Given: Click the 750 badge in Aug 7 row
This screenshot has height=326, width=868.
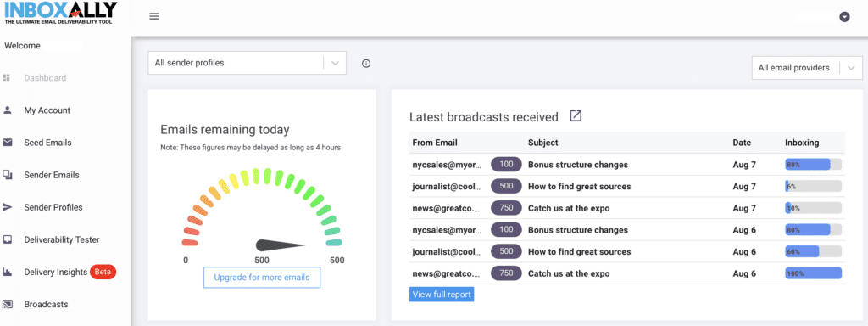Looking at the screenshot, I should tap(507, 208).
